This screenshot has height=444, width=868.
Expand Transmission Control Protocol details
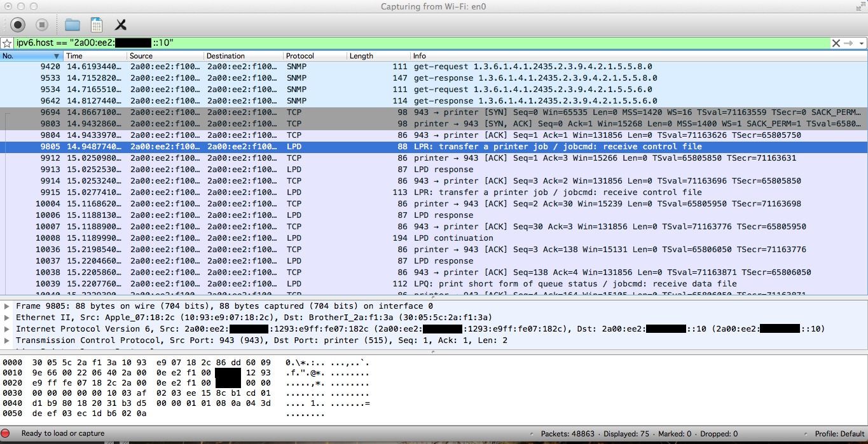point(7,340)
